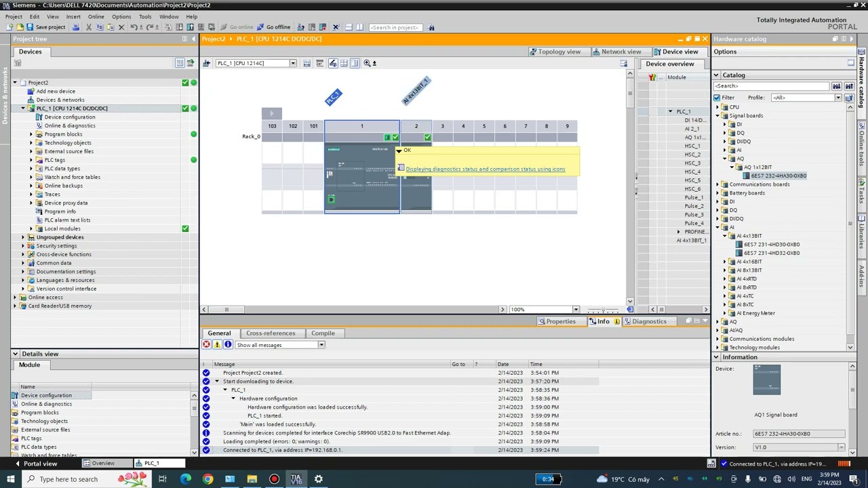
Task: Expand Local modules in project tree
Action: (31, 228)
